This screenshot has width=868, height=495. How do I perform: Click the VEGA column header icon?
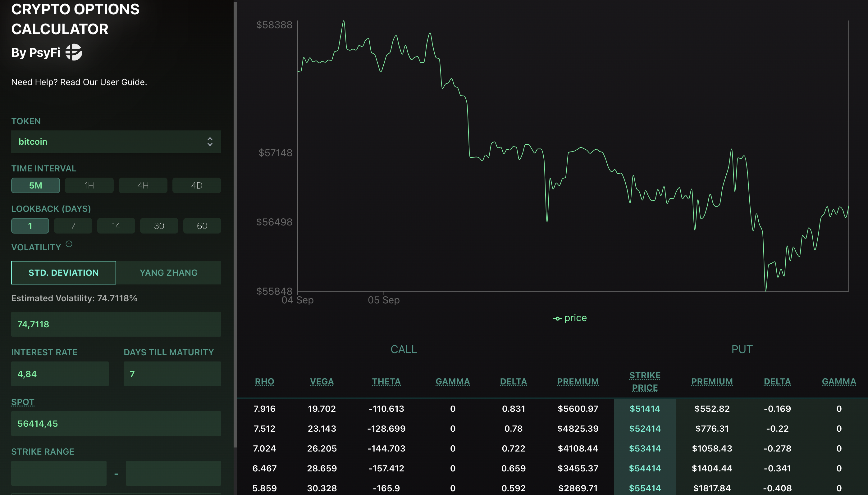321,381
